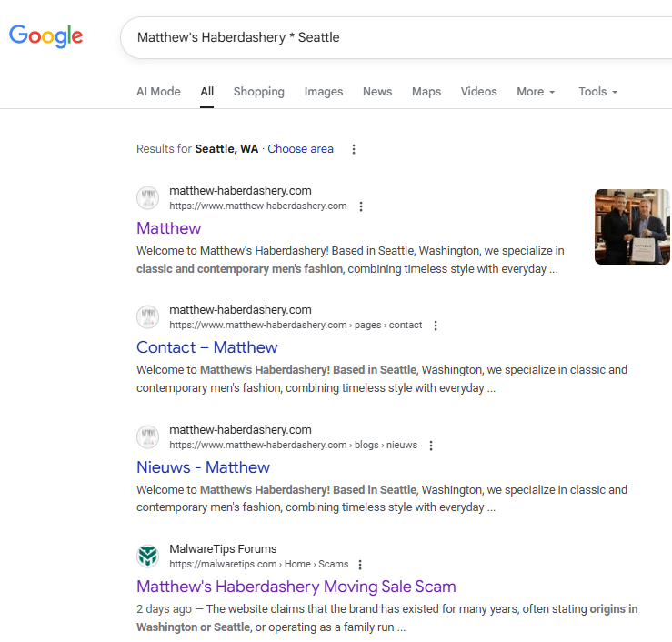
Task: Expand the Tools dropdown
Action: (x=597, y=92)
